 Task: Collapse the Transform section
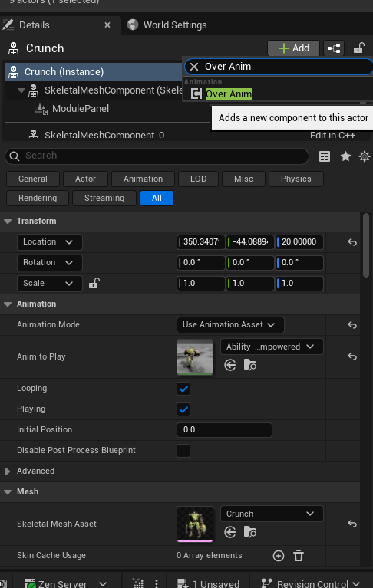(x=8, y=222)
